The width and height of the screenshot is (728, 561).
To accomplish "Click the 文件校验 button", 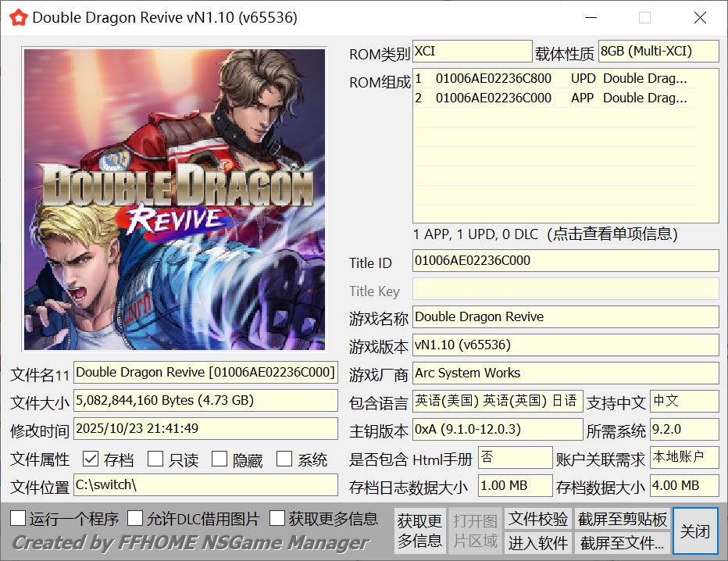I will coord(538,519).
